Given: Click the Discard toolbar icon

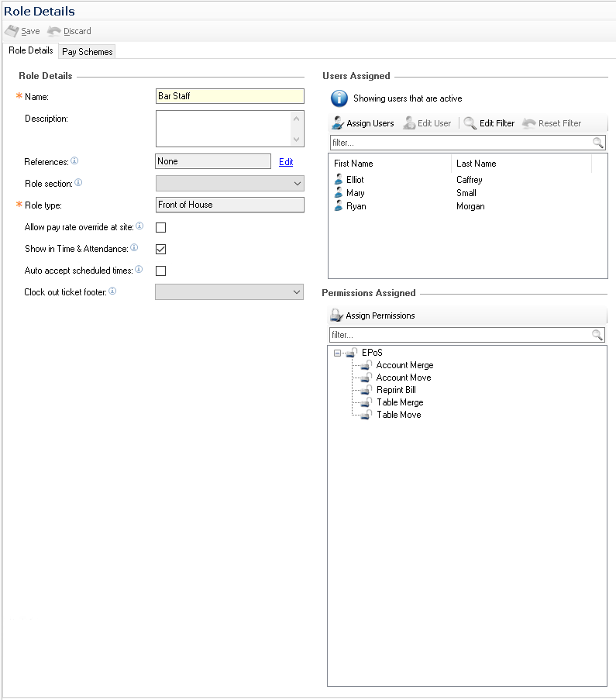Looking at the screenshot, I should point(53,31).
